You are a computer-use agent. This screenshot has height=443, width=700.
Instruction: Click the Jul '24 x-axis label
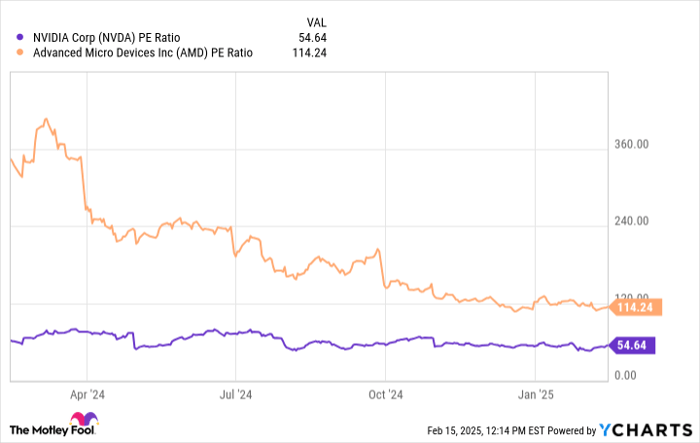click(x=236, y=394)
